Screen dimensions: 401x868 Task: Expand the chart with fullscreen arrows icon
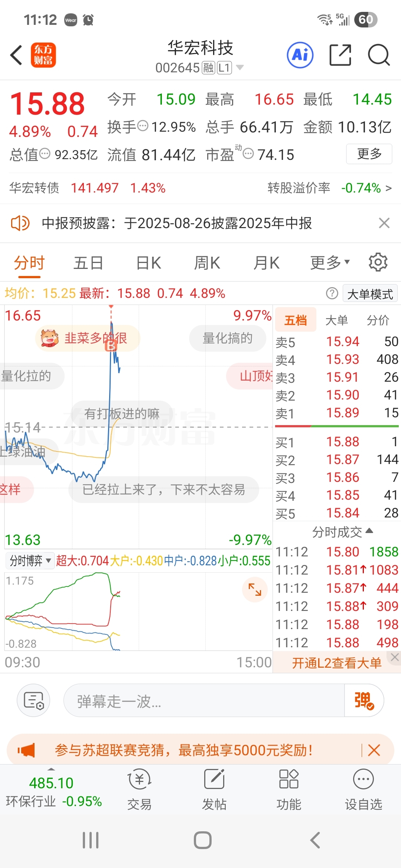click(255, 589)
